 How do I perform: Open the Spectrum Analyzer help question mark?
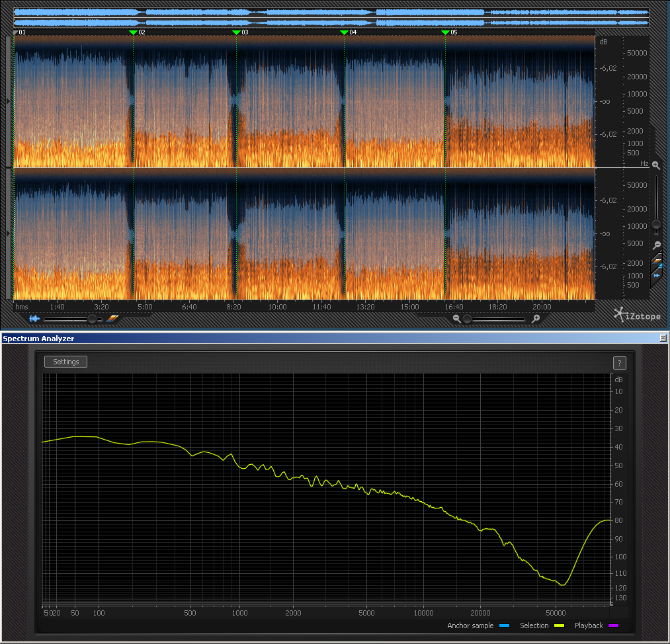(x=619, y=362)
